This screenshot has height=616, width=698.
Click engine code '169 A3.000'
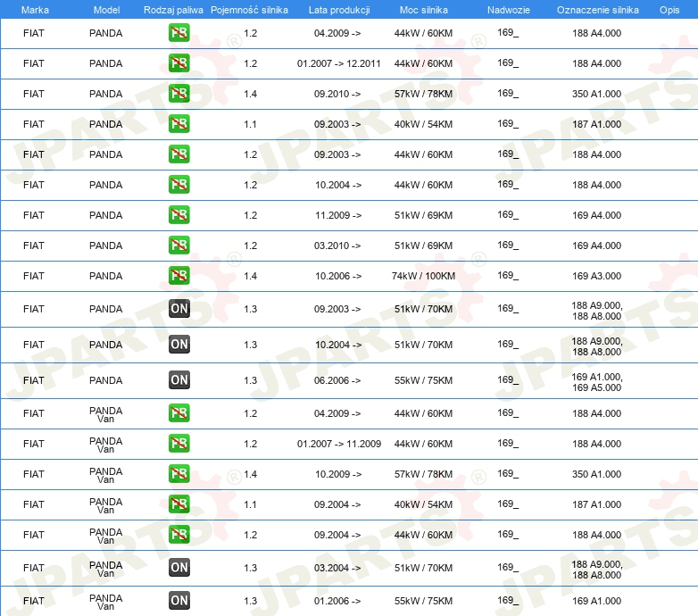(596, 276)
